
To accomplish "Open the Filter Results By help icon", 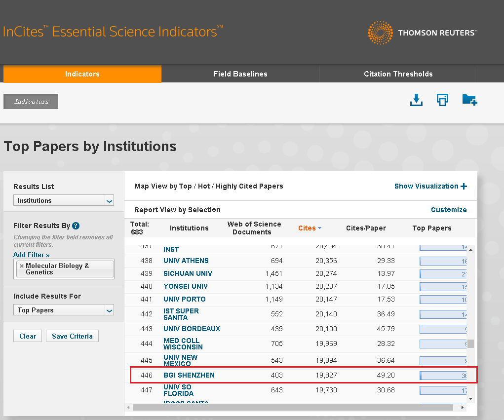I will pyautogui.click(x=76, y=226).
